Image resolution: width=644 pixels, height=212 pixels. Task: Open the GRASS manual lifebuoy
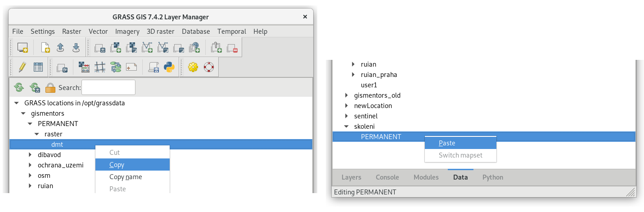click(x=208, y=67)
